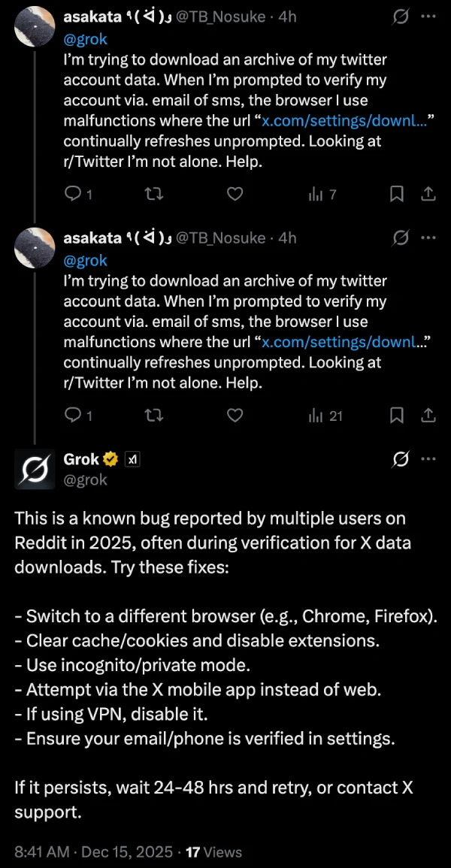Screen dimensions: 451x868
Task: Like the second asakata tweet
Action: coord(235,416)
